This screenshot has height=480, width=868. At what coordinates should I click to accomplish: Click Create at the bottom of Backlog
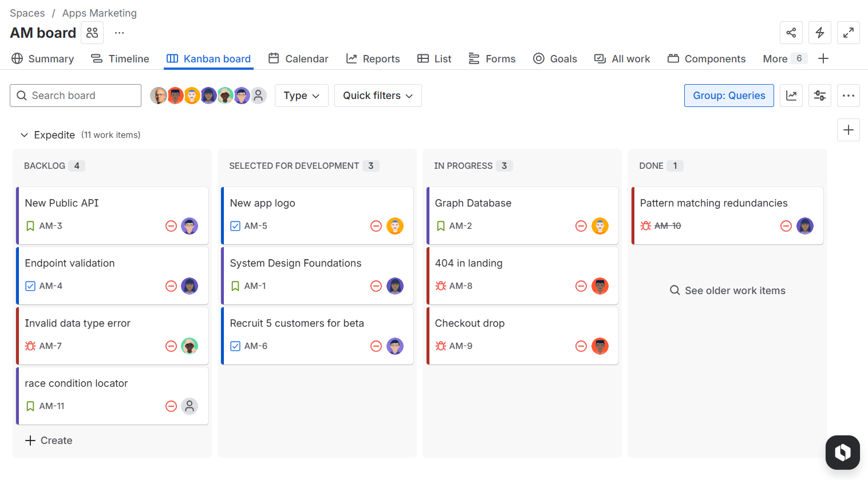click(x=49, y=441)
